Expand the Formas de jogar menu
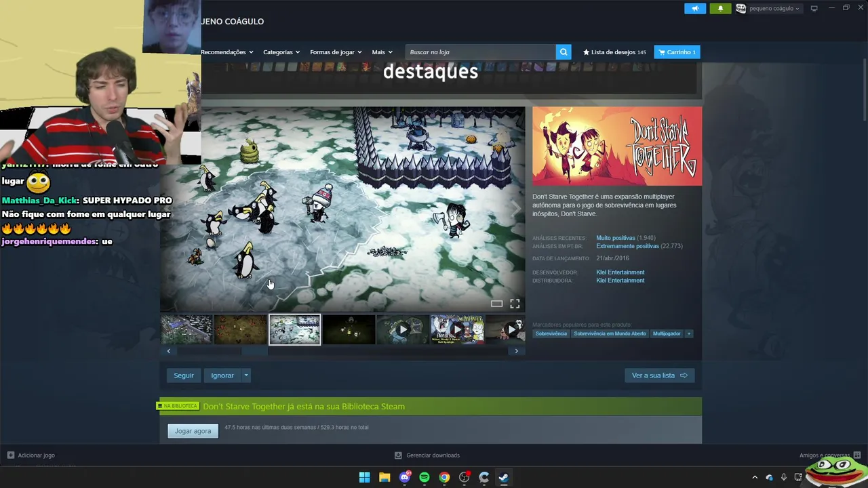Viewport: 868px width, 488px height. tap(336, 52)
